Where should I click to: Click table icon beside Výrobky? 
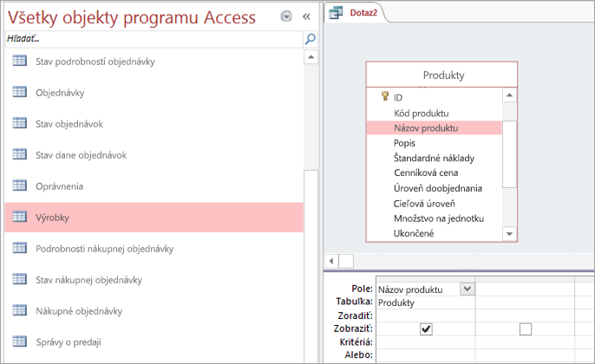19,217
